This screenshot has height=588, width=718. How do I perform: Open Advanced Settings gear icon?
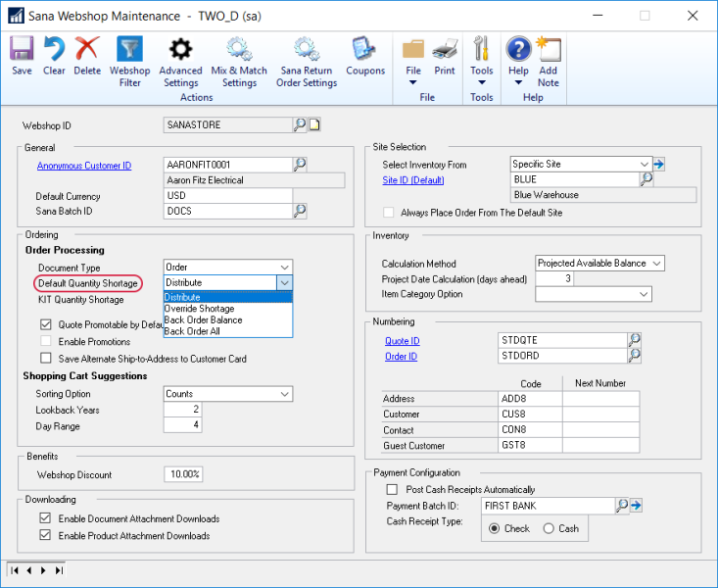(180, 49)
